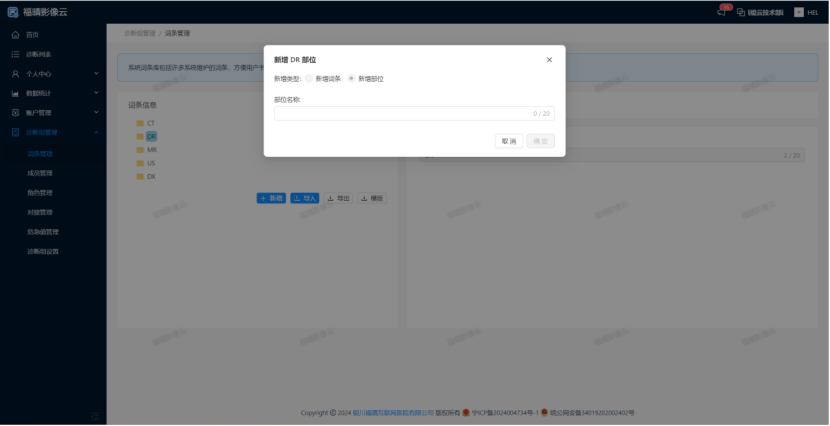Close the 新增 DR 部位 dialog with X
Viewport: 830px width, 426px height.
click(x=549, y=60)
